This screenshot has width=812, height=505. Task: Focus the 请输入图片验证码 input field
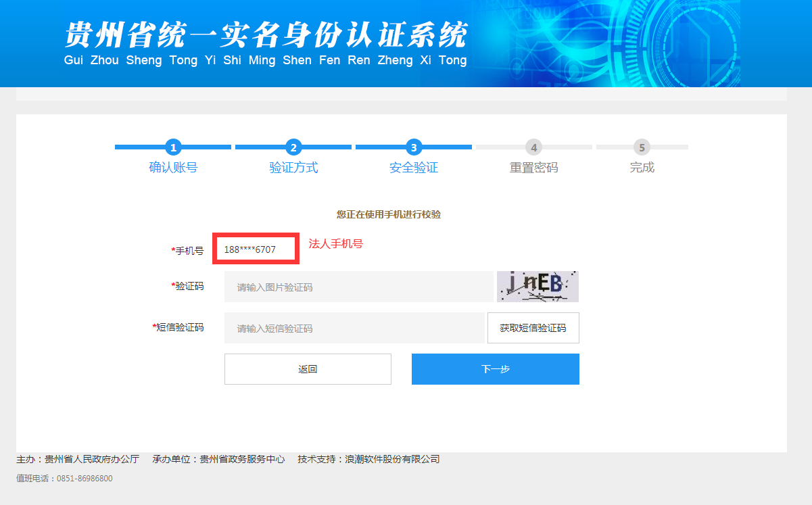point(358,287)
